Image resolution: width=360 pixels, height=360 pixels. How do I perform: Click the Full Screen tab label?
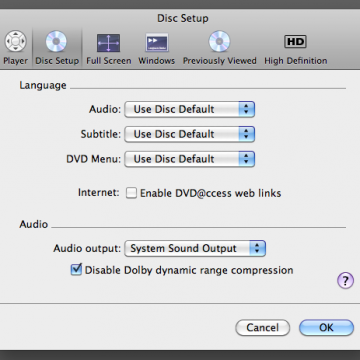[x=109, y=61]
